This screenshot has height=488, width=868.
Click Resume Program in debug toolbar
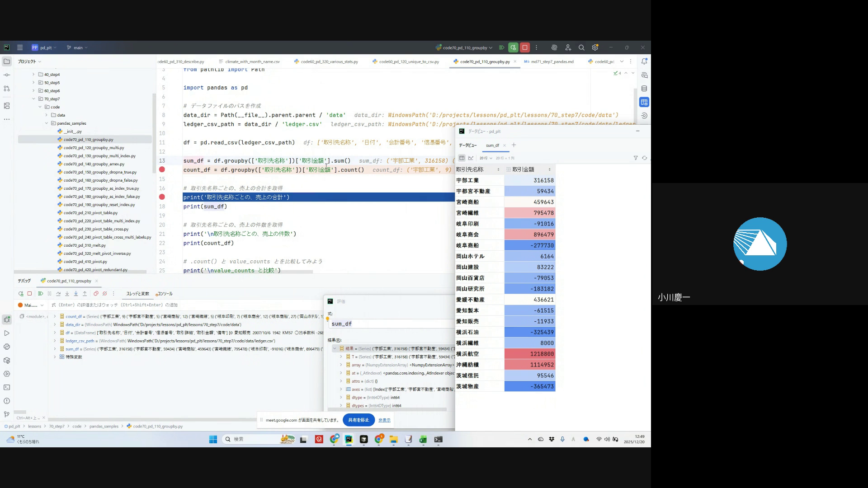[40, 294]
